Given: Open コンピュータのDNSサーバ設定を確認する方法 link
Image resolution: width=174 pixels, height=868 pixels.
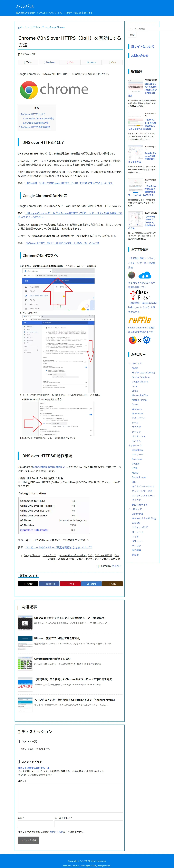Looking at the screenshot, I should pos(59,548).
